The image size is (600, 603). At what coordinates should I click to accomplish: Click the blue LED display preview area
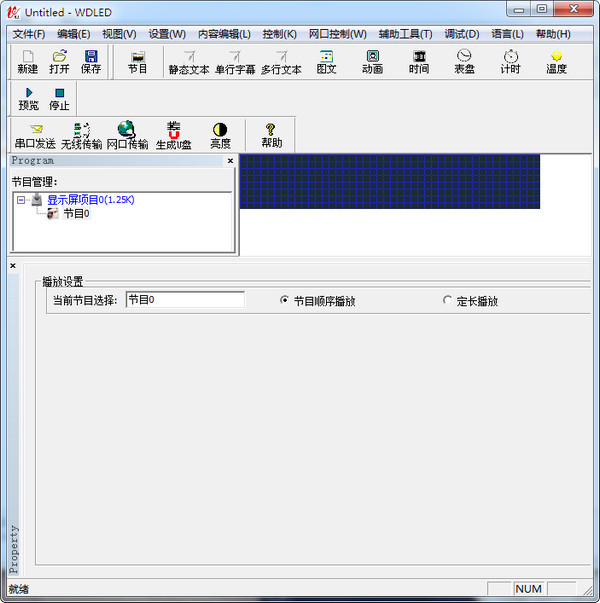coord(390,181)
